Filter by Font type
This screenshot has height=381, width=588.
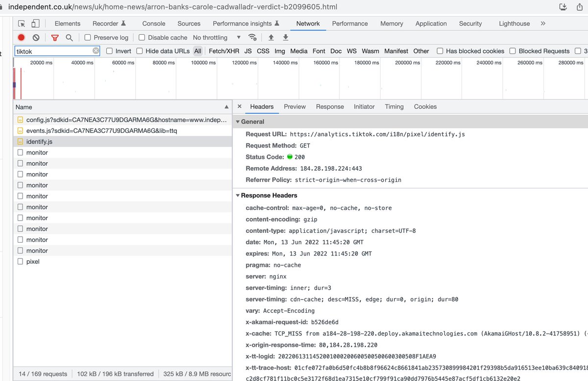pyautogui.click(x=319, y=51)
